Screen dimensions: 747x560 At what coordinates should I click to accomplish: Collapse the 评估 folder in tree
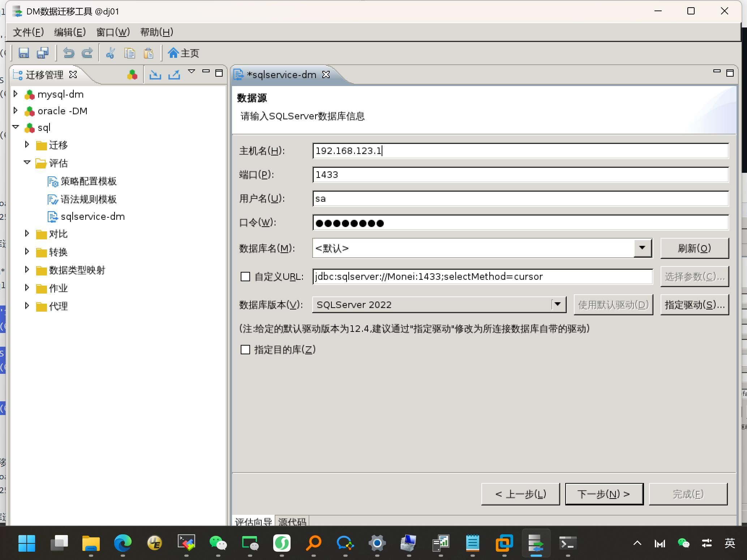click(x=27, y=163)
